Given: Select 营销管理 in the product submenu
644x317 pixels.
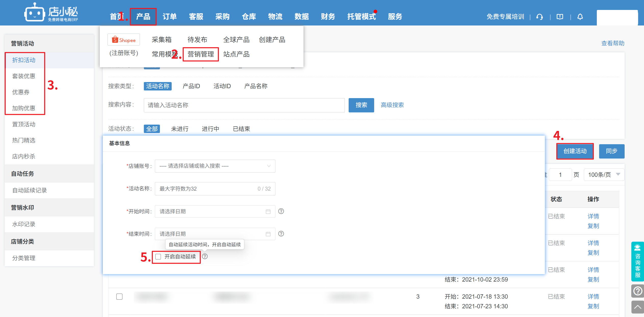Looking at the screenshot, I should point(201,54).
